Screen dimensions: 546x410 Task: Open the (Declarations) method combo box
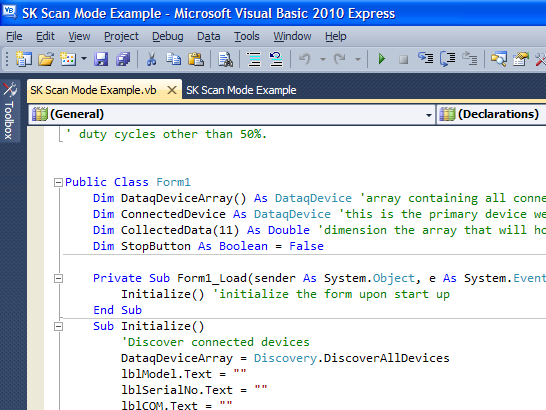tap(492, 115)
